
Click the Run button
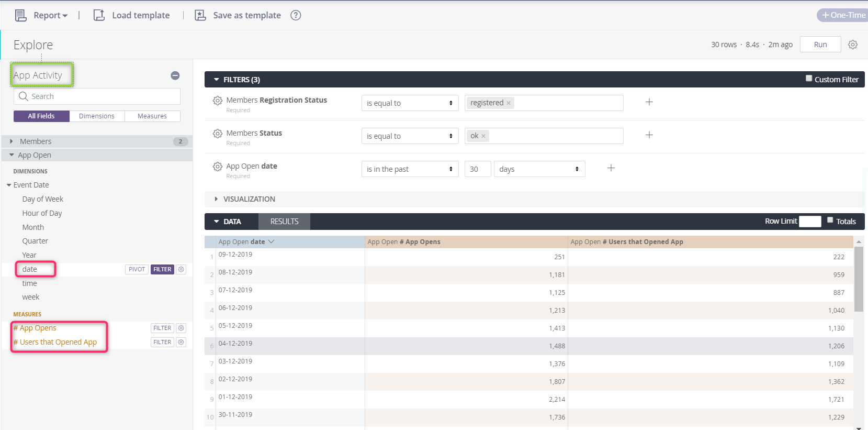820,45
